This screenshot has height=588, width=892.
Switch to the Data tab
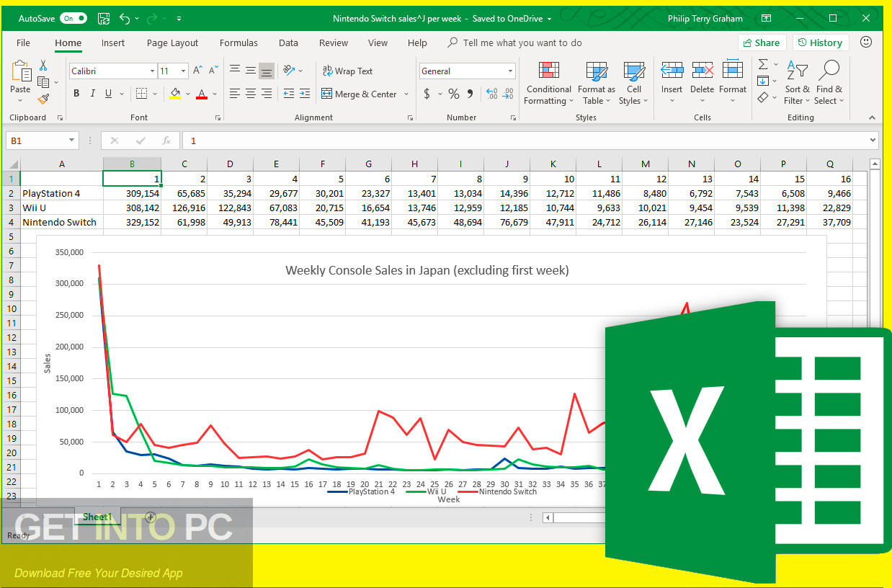tap(288, 43)
